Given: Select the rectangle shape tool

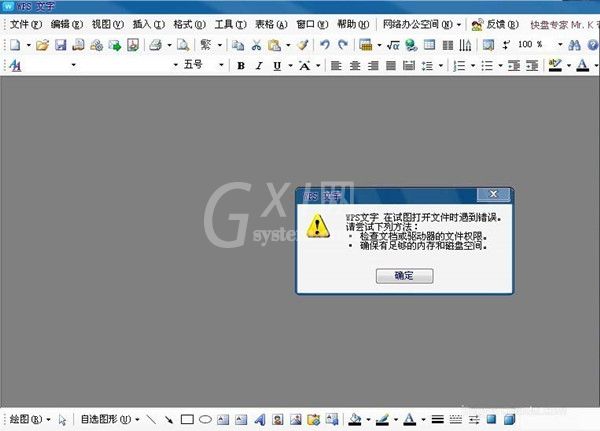Looking at the screenshot, I should coord(187,420).
